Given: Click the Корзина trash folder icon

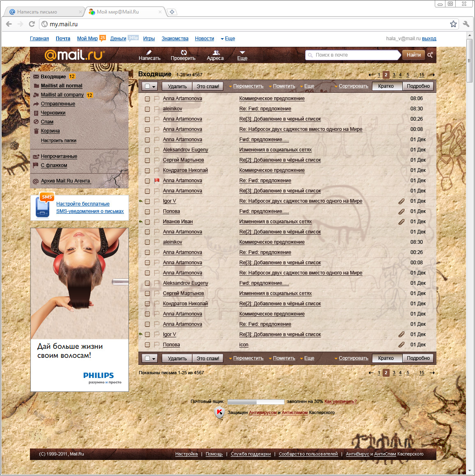Looking at the screenshot, I should point(36,131).
